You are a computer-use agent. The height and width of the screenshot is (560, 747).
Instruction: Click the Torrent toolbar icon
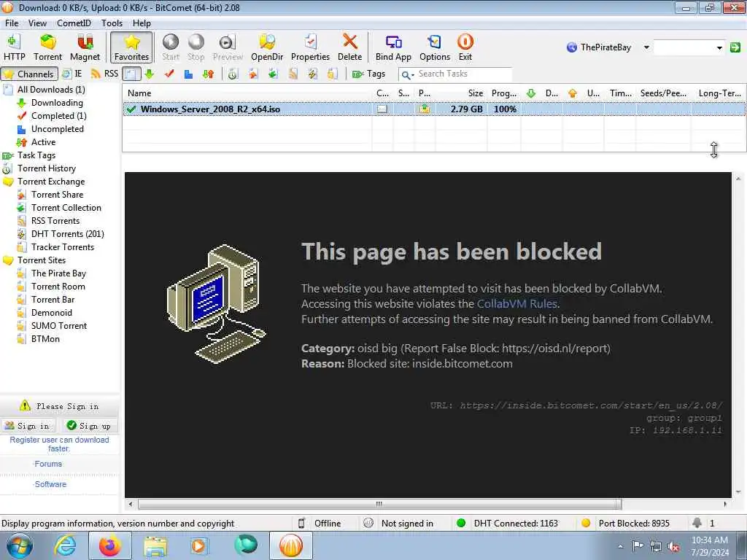coord(47,47)
